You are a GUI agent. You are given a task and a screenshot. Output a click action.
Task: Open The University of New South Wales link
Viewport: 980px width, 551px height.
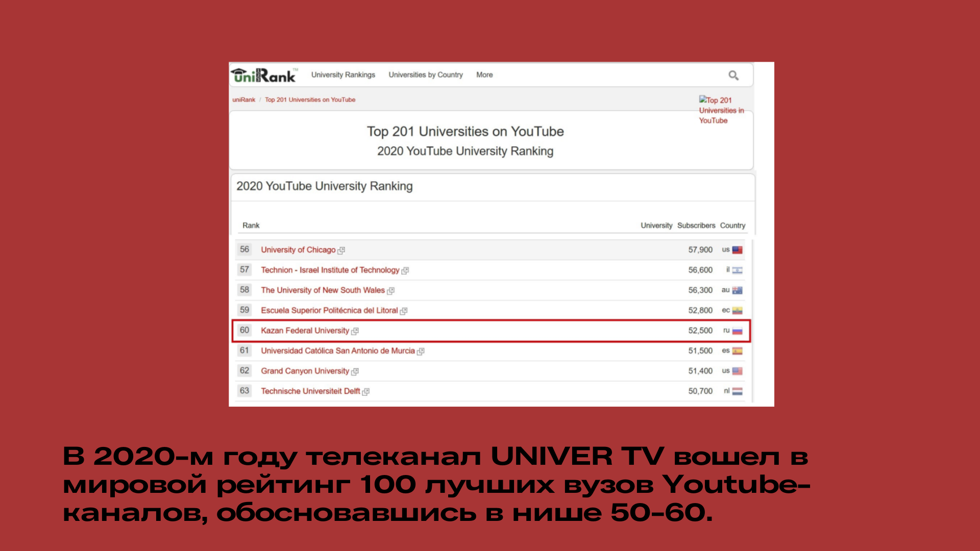323,290
